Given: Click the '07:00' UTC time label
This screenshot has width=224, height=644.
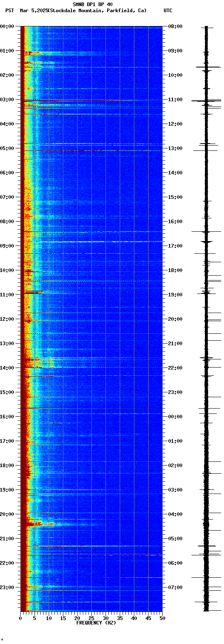Looking at the screenshot, I should click(x=175, y=587).
